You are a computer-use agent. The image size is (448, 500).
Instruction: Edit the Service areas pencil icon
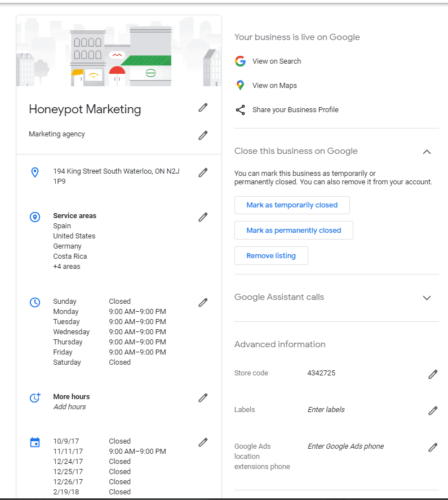pos(203,217)
